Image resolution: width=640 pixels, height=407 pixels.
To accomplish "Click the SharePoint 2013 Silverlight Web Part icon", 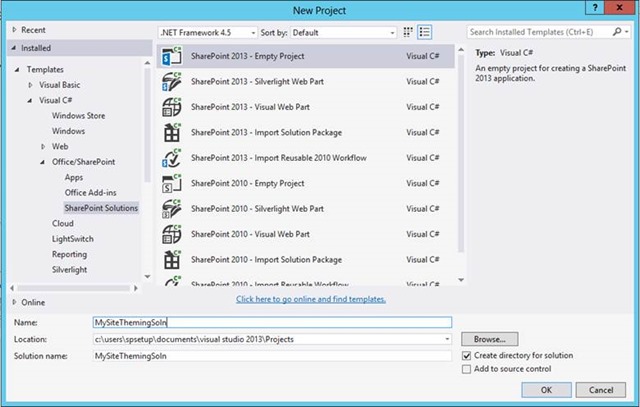I will (x=171, y=82).
